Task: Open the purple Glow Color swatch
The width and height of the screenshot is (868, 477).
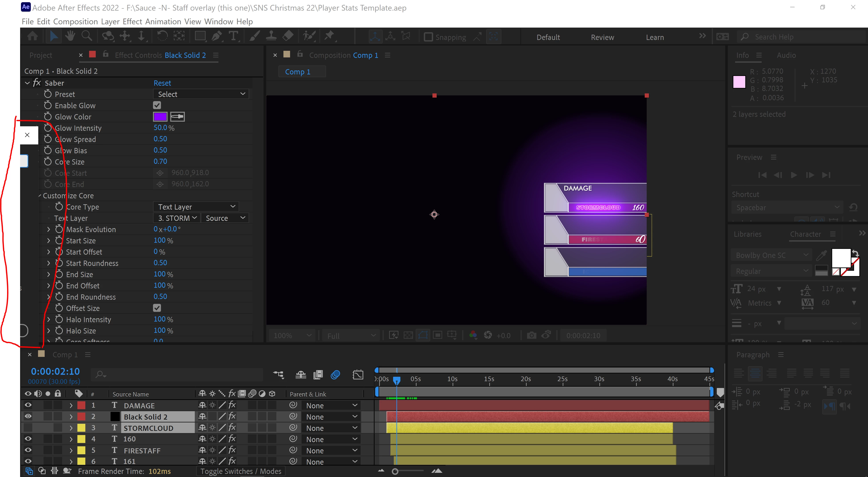Action: pyautogui.click(x=160, y=117)
